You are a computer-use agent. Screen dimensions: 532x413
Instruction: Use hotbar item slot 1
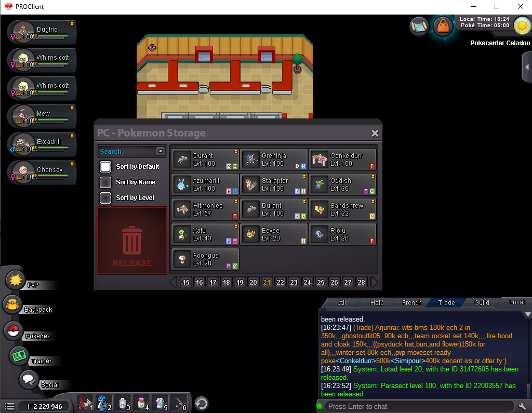coord(85,403)
